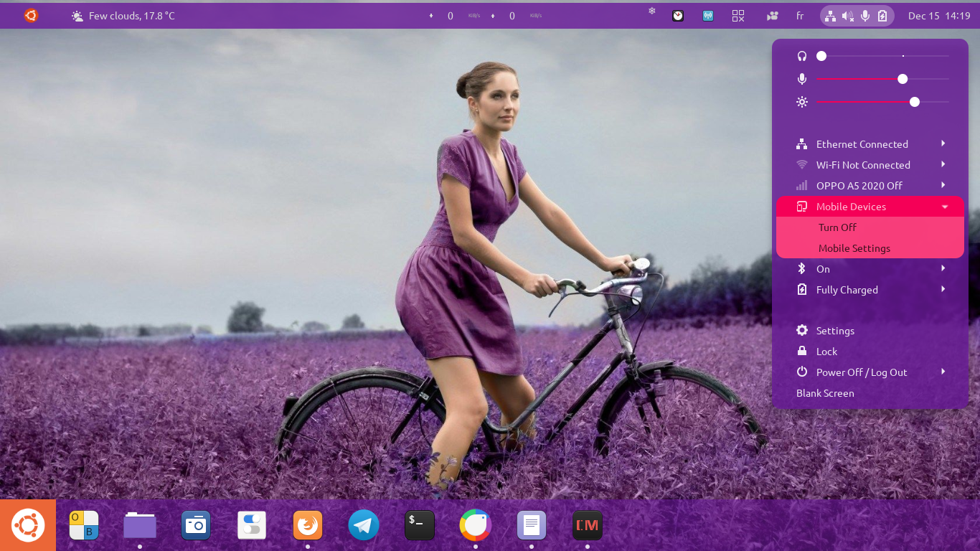This screenshot has height=551, width=980.
Task: Click the muted speaker icon in top bar
Action: pyautogui.click(x=848, y=16)
